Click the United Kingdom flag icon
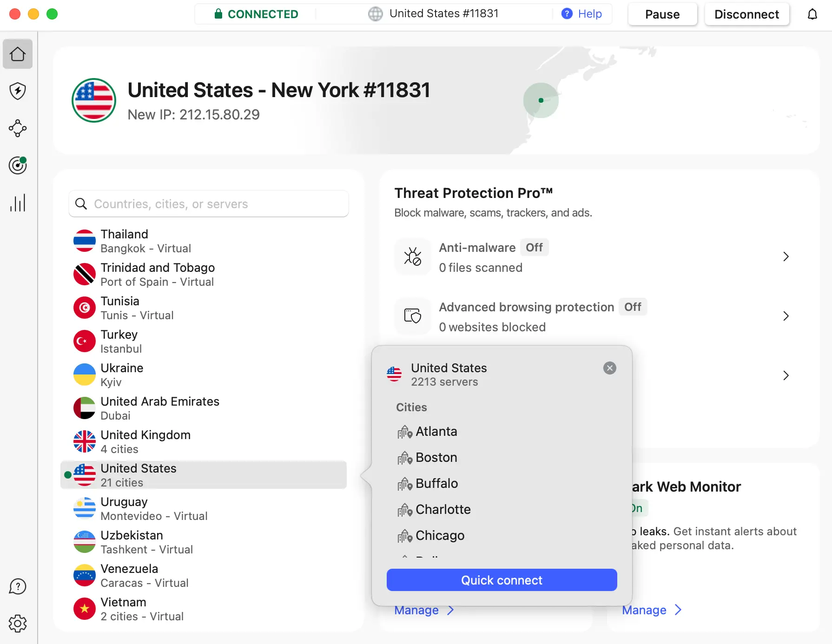The height and width of the screenshot is (644, 832). click(85, 441)
